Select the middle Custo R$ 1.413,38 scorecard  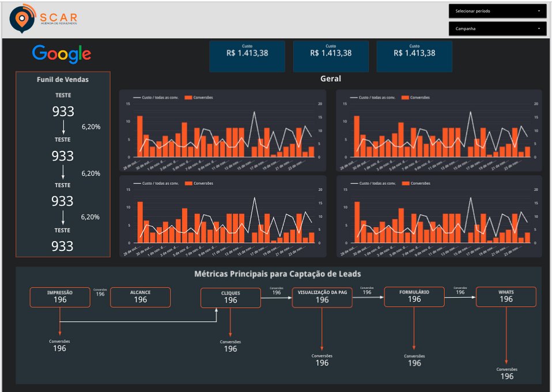click(331, 56)
